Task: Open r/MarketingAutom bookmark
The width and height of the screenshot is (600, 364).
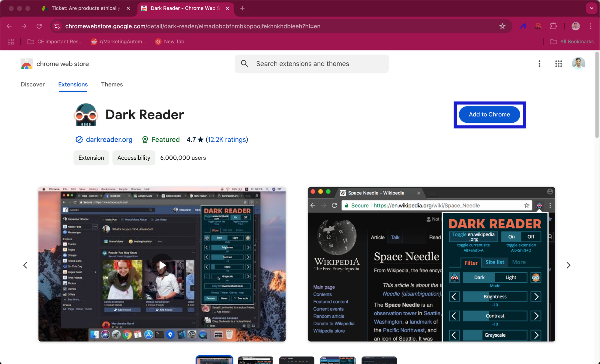Action: pos(118,41)
